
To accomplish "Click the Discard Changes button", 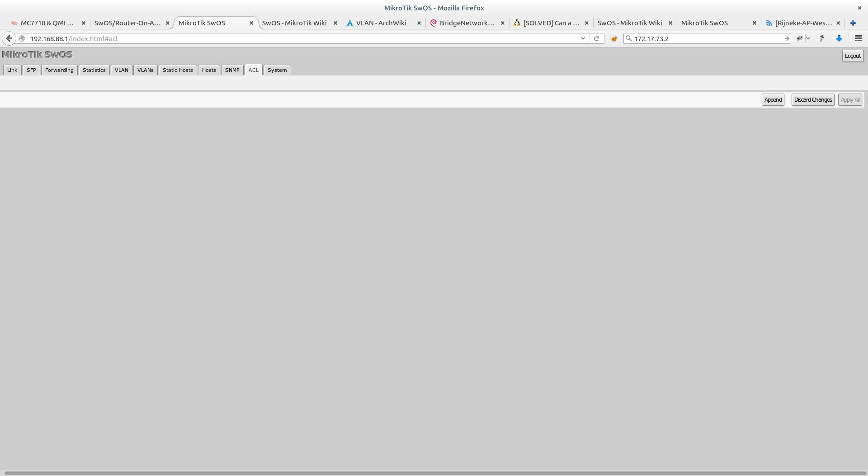I will tap(812, 100).
